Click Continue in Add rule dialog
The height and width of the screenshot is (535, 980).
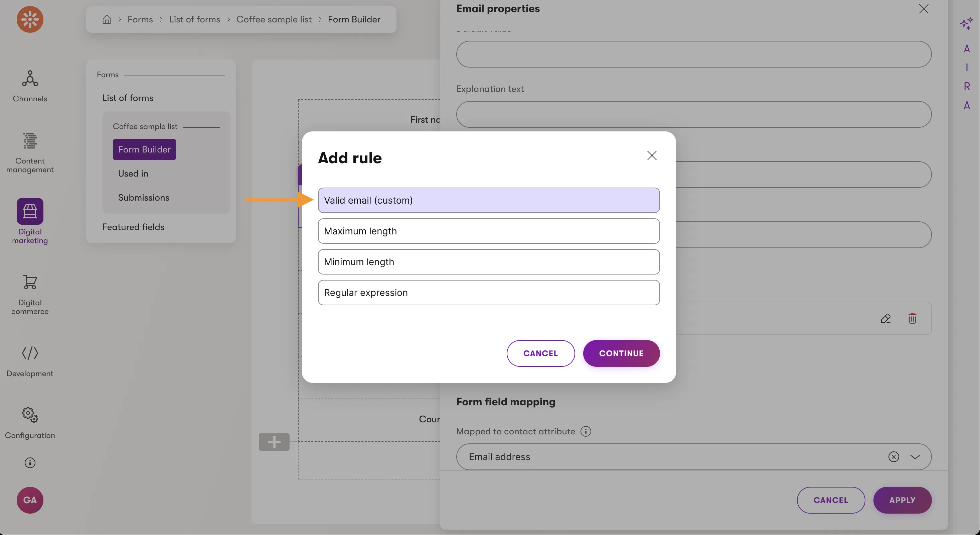point(621,353)
